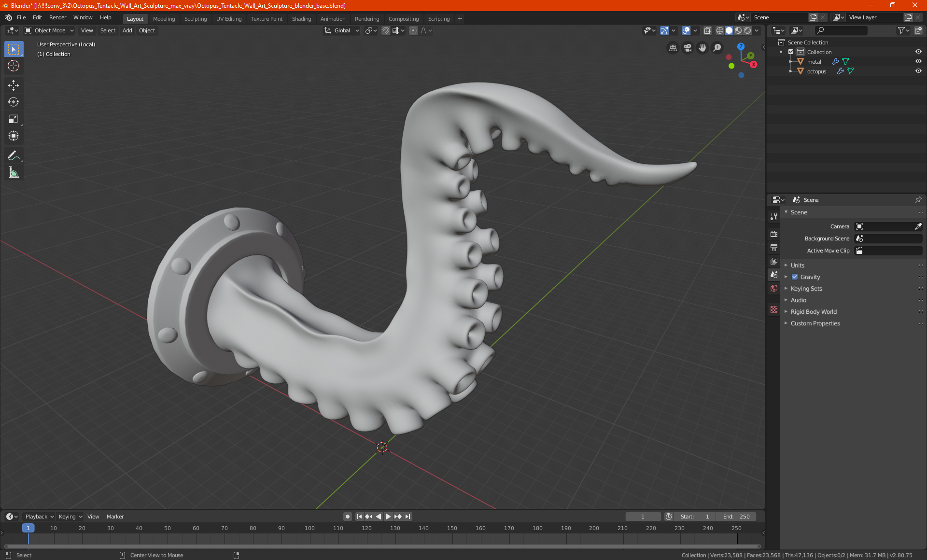Switch to the Sculpting workspace tab
The image size is (927, 560).
196,19
